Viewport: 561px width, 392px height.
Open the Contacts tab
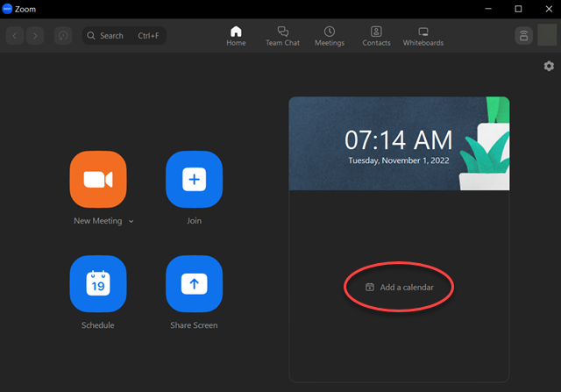pos(376,36)
